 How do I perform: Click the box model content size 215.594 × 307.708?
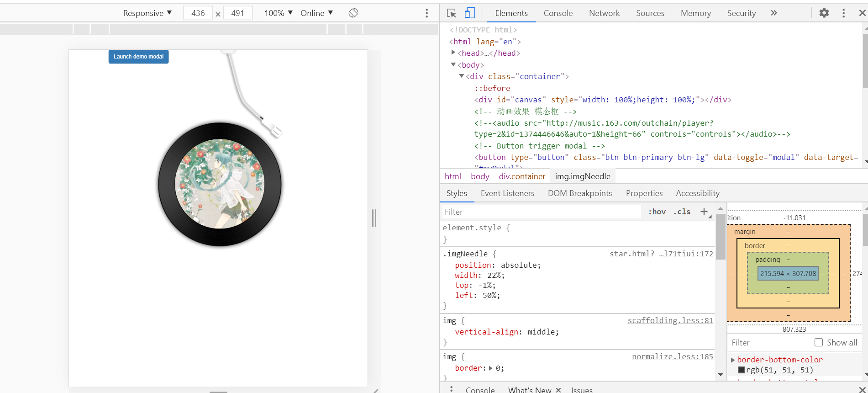pyautogui.click(x=788, y=273)
